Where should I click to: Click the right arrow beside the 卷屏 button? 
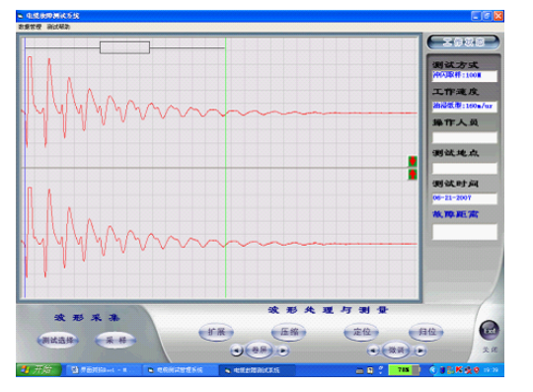coord(283,351)
